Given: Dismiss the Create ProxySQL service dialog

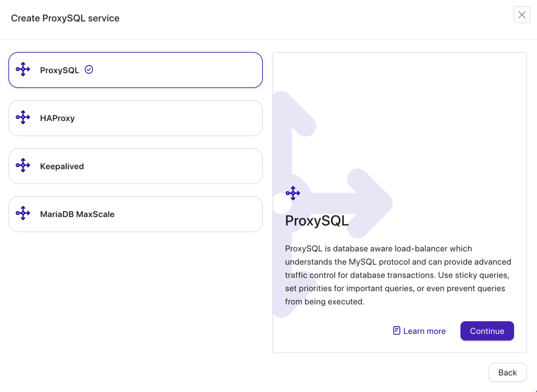Looking at the screenshot, I should [521, 15].
